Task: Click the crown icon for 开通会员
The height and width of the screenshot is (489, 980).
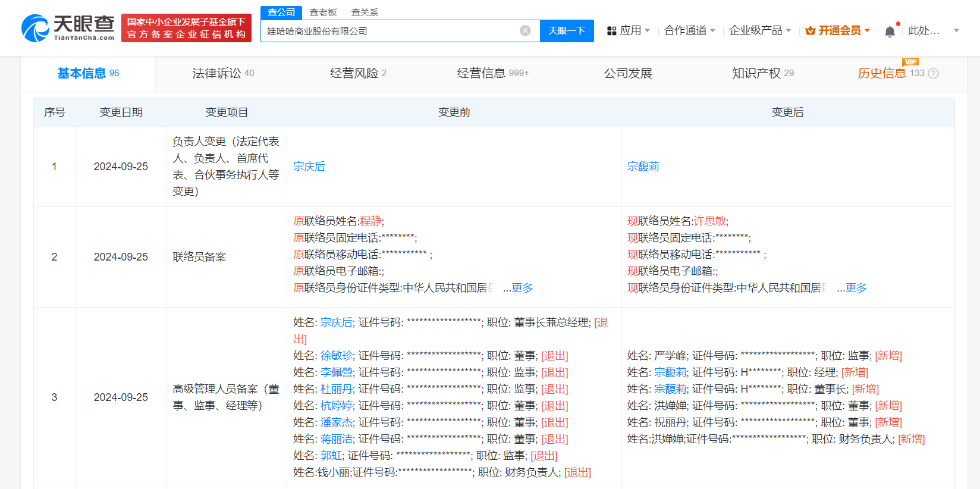Action: click(x=810, y=31)
